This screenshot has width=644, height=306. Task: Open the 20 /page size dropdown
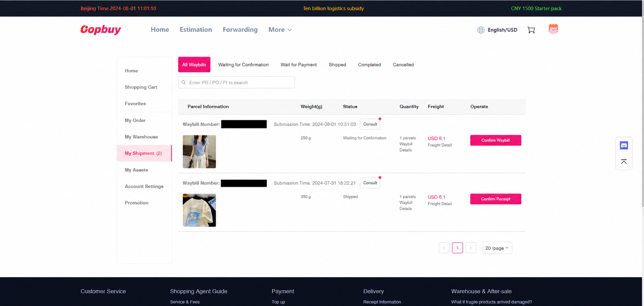pos(497,248)
